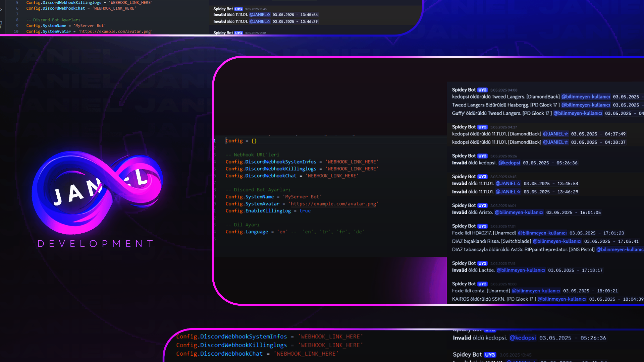The height and width of the screenshot is (362, 644).
Task: Open @kedopsi mention in center panel 05:26:36 row
Action: (509, 163)
